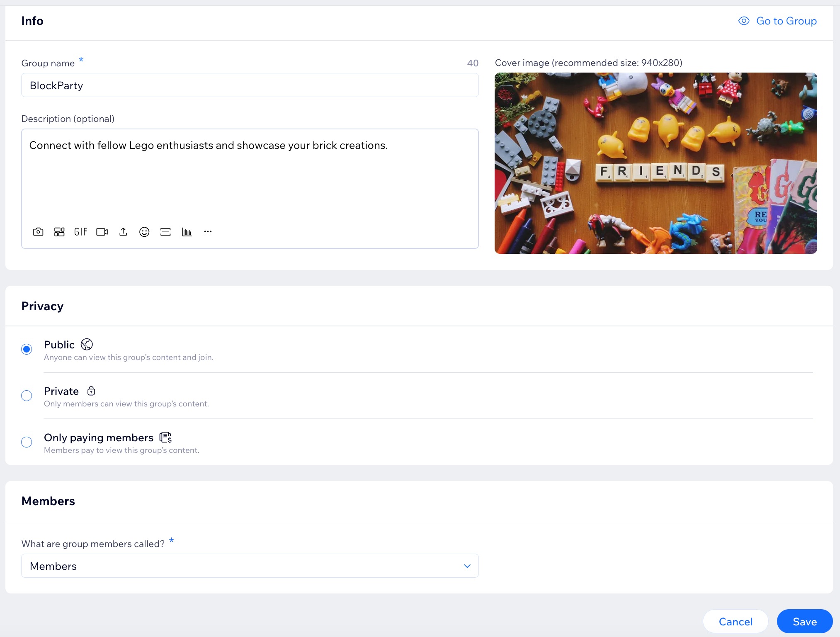Viewport: 840px width, 637px height.
Task: Click the emoji icon in description toolbar
Action: point(144,231)
